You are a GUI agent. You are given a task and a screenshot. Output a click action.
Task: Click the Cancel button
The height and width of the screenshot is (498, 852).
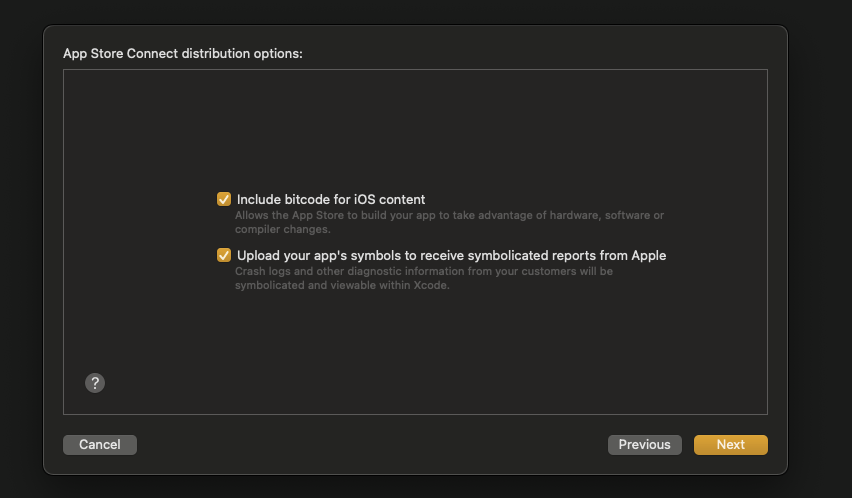pos(100,445)
